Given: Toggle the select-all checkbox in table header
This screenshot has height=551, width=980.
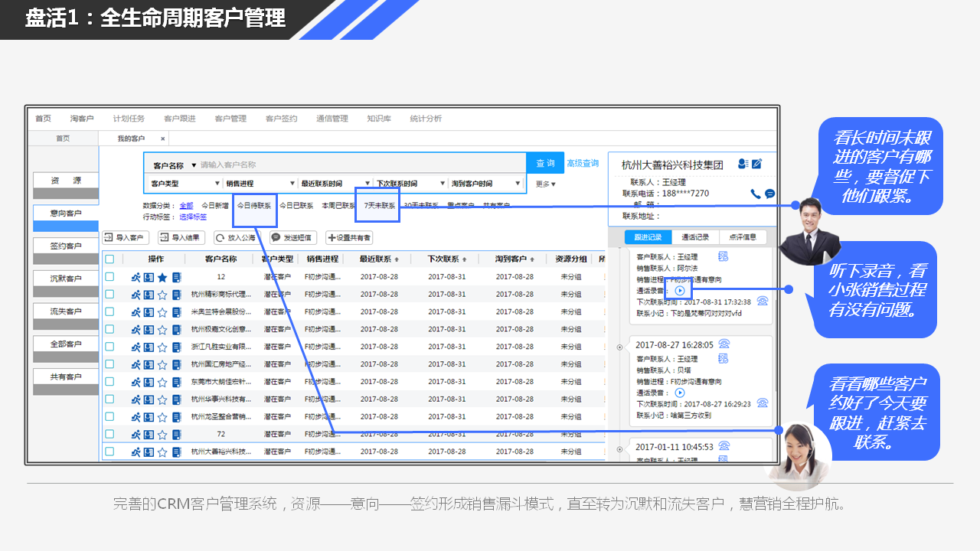Looking at the screenshot, I should (x=109, y=259).
